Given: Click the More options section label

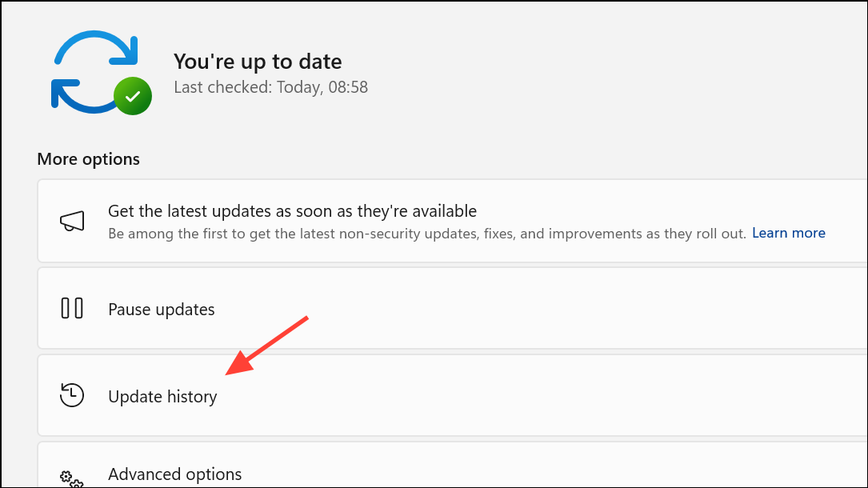Looking at the screenshot, I should pyautogui.click(x=88, y=158).
